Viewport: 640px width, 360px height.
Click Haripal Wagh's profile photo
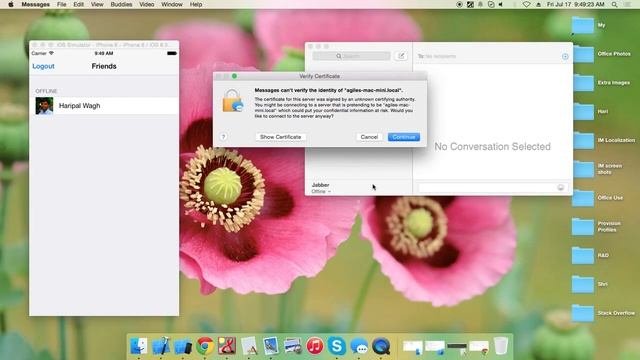(44, 106)
